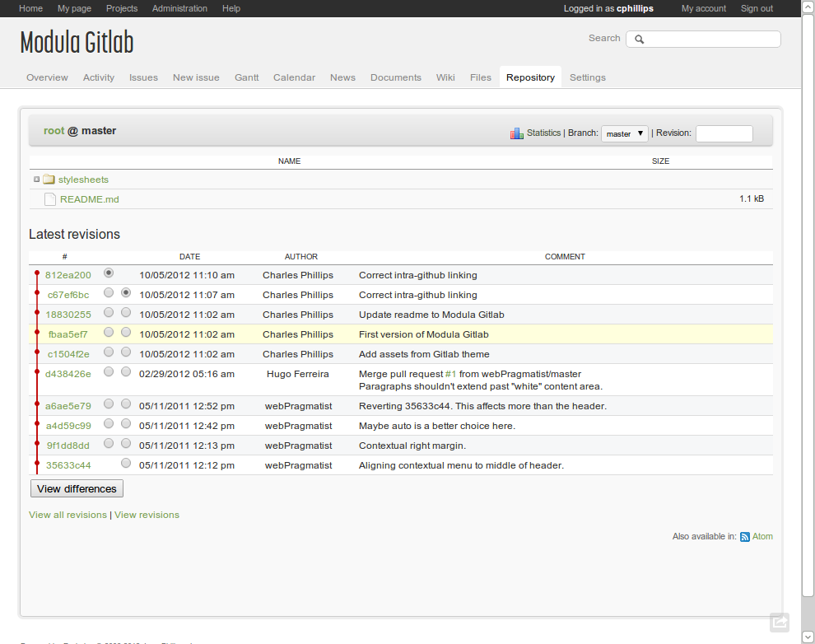
Task: Click the Statistics link
Action: pos(543,133)
